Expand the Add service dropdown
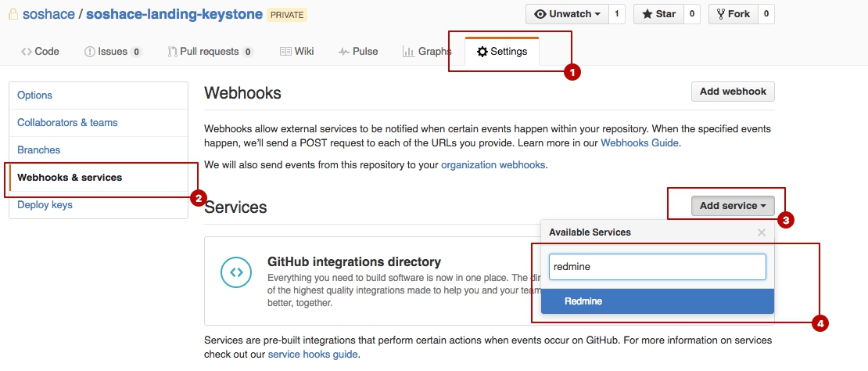 click(733, 205)
